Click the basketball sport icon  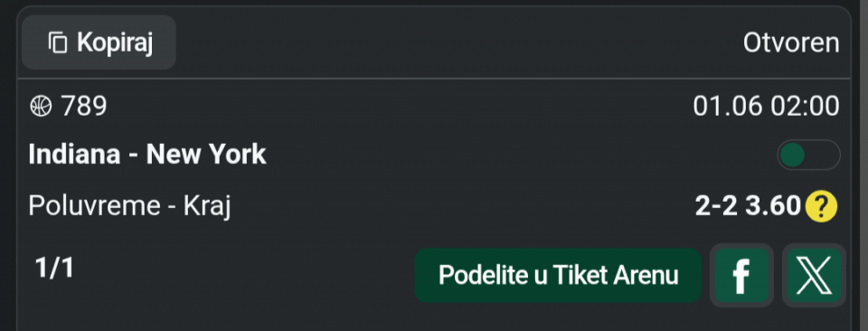41,106
